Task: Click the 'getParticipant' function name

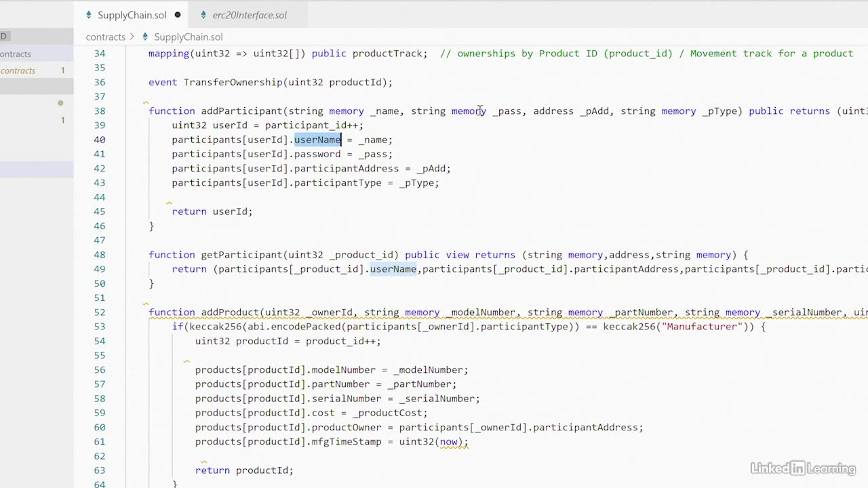Action: point(241,255)
